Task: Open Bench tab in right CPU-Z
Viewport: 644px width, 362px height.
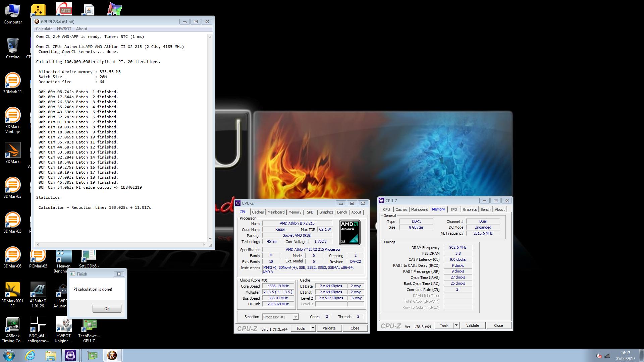Action: click(x=485, y=209)
